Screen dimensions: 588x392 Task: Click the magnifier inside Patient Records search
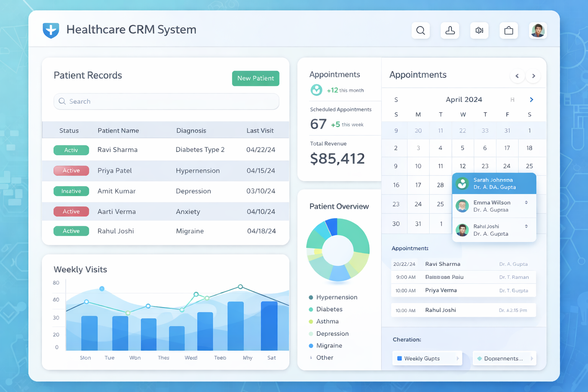click(62, 101)
